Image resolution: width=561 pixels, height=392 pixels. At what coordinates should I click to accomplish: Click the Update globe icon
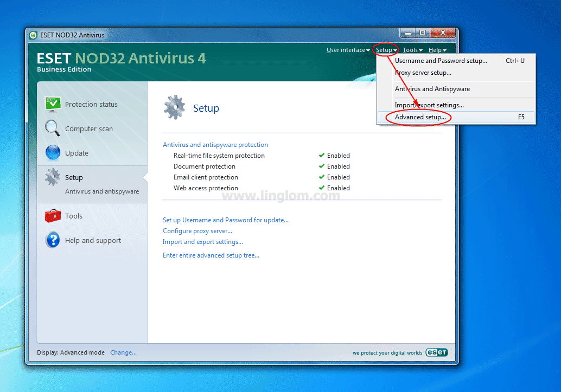coord(53,153)
